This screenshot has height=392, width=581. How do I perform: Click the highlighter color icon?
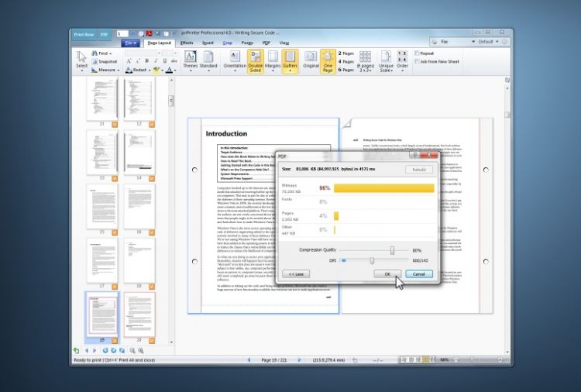coord(156,70)
